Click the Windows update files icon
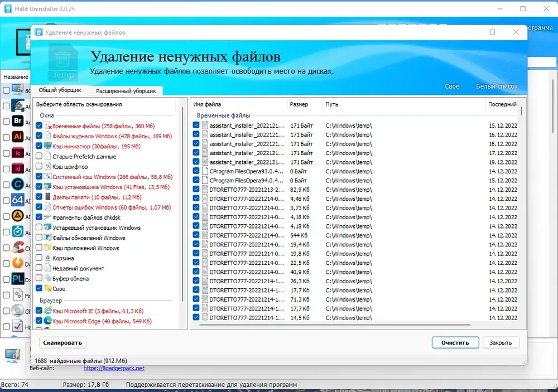 [x=47, y=238]
